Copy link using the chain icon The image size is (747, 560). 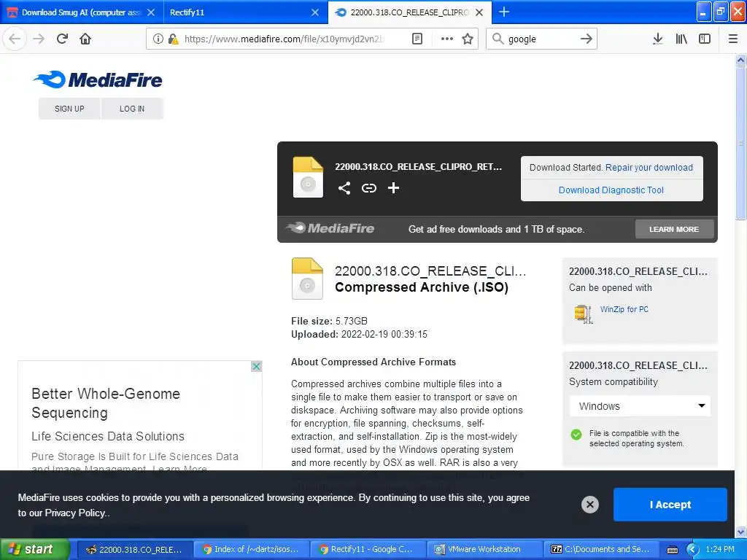[368, 188]
